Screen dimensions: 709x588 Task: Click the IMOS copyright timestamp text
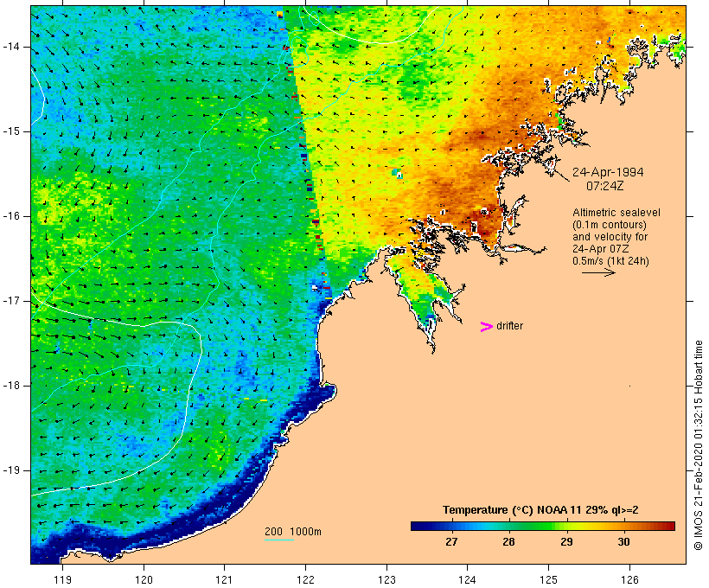[698, 445]
